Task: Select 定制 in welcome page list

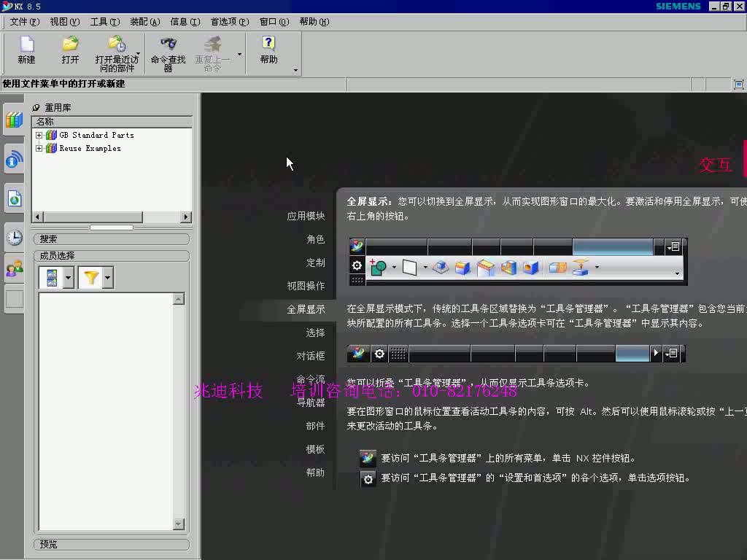Action: [315, 262]
